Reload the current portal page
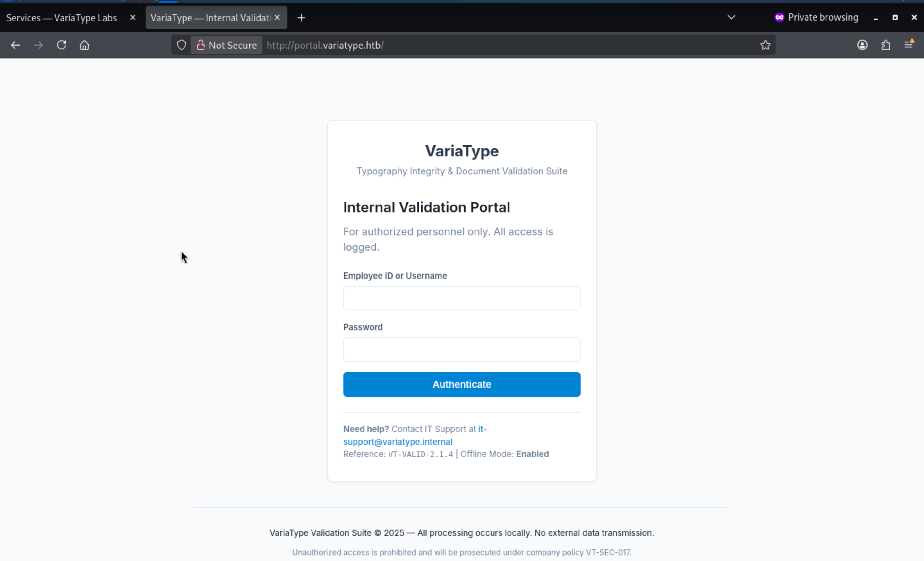Image resolution: width=924 pixels, height=561 pixels. click(62, 45)
